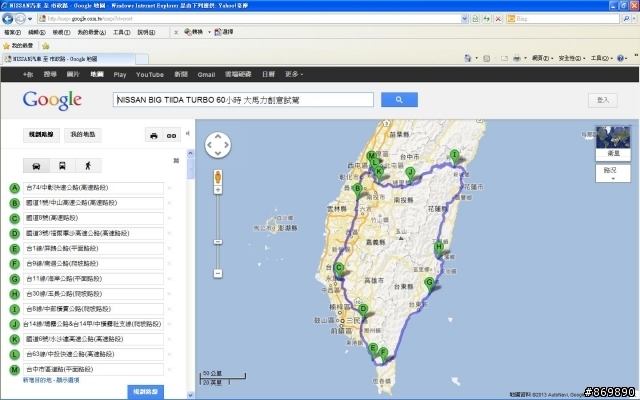Switch to 衛星 satellite view thumbnail

pyautogui.click(x=613, y=143)
